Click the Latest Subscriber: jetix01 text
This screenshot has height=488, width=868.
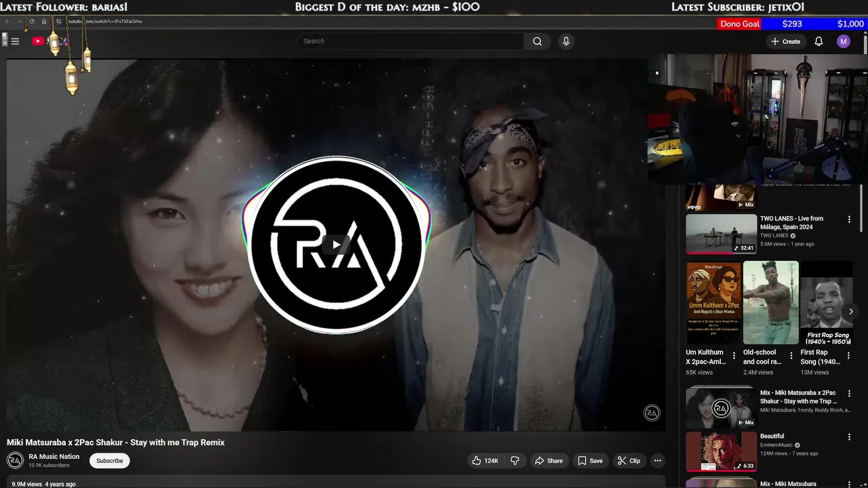coord(738,7)
